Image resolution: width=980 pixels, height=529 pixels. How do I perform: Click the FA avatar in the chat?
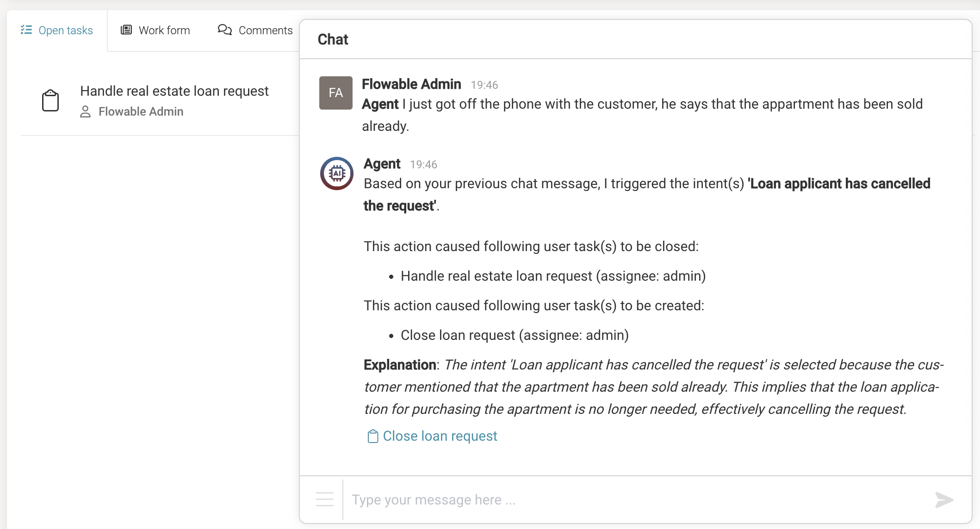pos(335,93)
